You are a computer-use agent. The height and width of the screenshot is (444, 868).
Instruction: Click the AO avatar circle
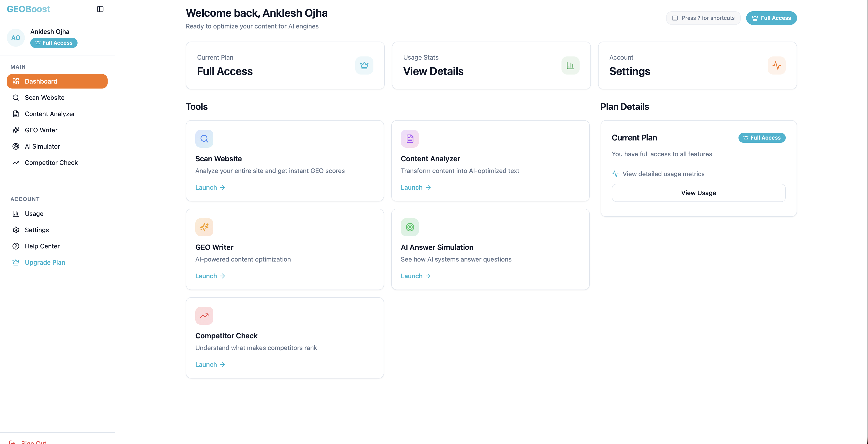tap(16, 37)
